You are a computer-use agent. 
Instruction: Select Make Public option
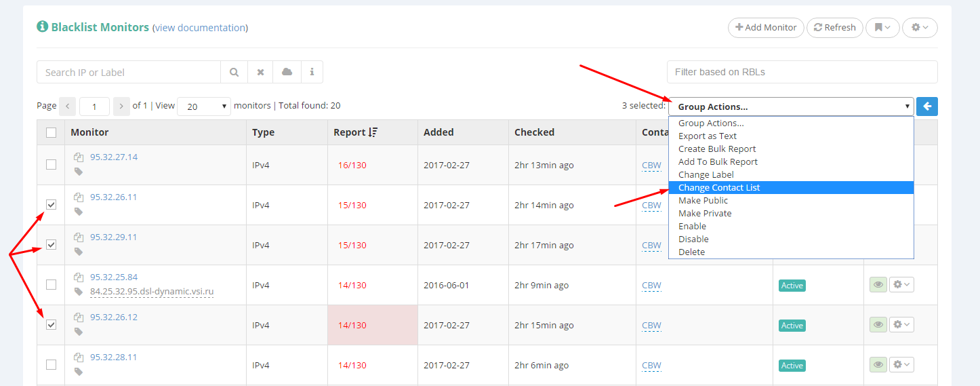point(791,200)
